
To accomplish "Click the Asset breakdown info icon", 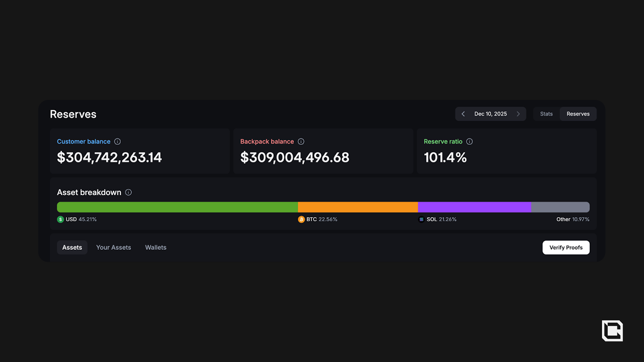I will point(128,192).
